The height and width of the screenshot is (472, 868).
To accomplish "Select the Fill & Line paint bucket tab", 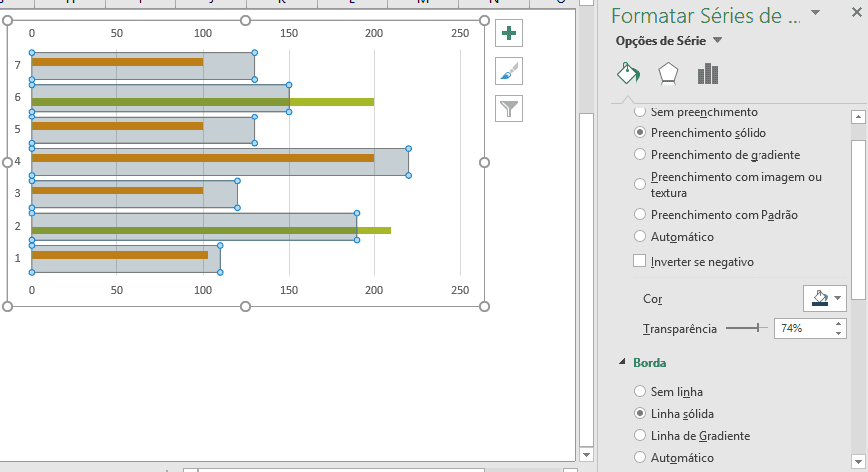I will 628,73.
